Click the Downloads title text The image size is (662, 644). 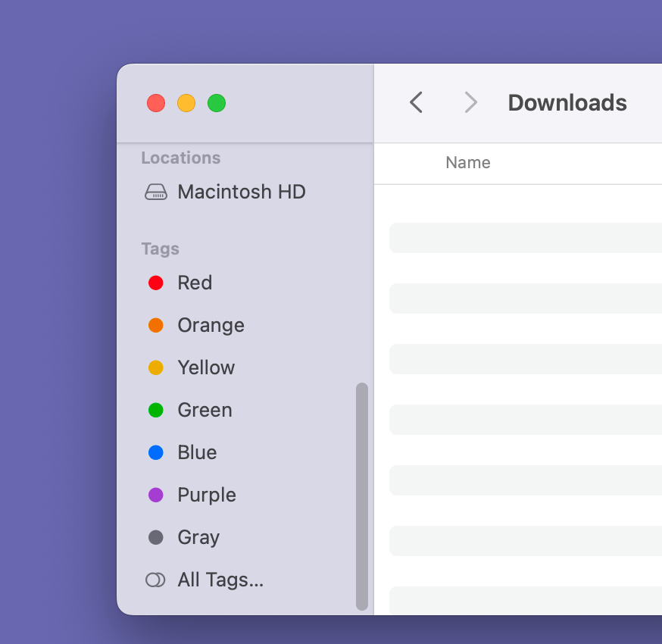coord(567,102)
